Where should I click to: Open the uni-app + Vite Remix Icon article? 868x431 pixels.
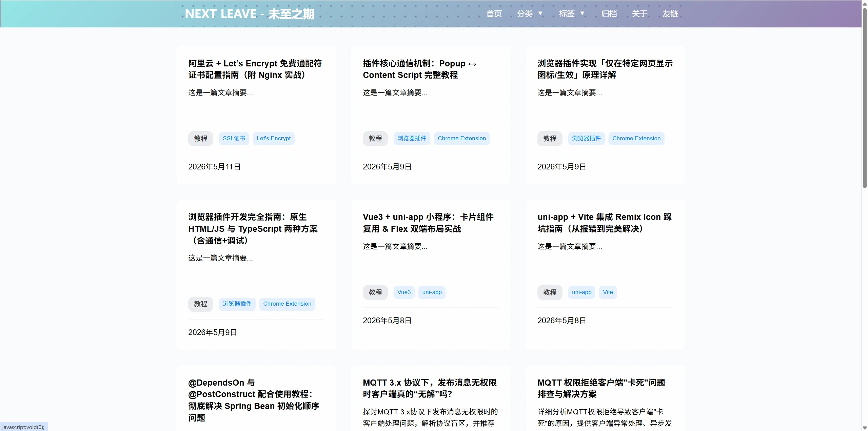click(x=605, y=223)
